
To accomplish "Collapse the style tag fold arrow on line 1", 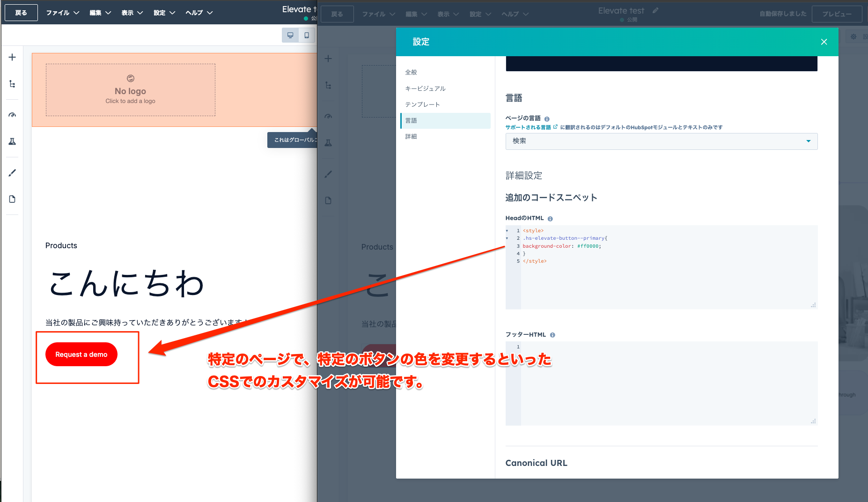I will pos(507,231).
